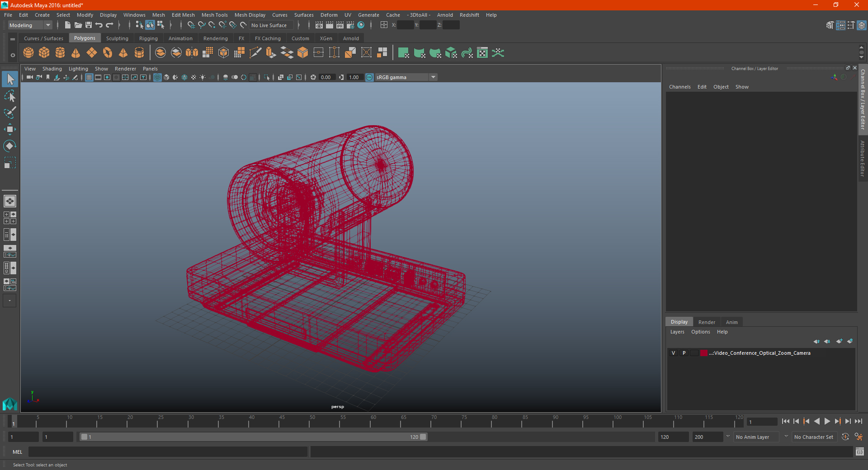868x470 pixels.
Task: Activate the Move tool in Tool Box
Action: click(x=9, y=129)
